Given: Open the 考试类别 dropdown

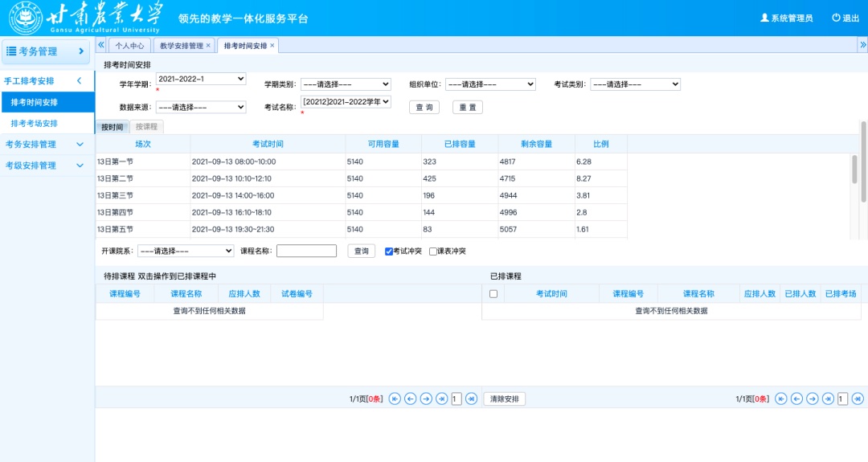Looking at the screenshot, I should 635,84.
